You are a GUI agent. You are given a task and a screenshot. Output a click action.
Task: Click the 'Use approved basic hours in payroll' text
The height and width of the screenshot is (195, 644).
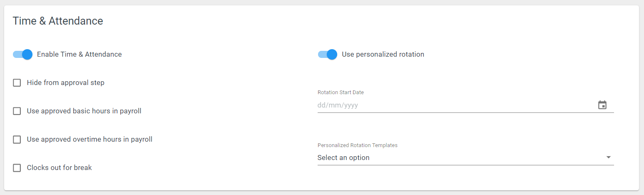pyautogui.click(x=84, y=111)
